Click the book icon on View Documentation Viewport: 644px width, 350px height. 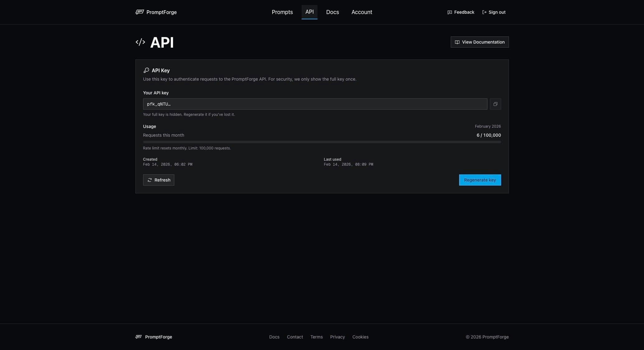tap(457, 42)
